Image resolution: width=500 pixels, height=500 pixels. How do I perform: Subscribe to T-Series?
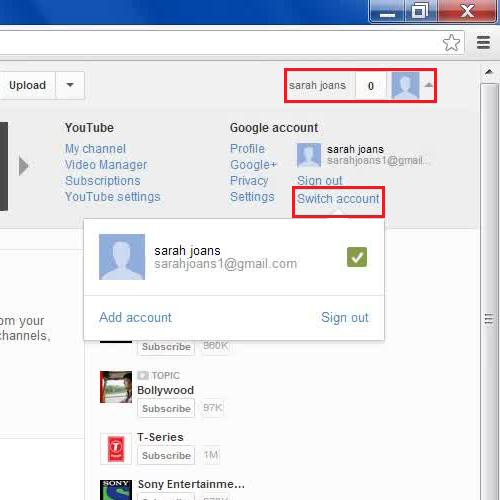[166, 455]
